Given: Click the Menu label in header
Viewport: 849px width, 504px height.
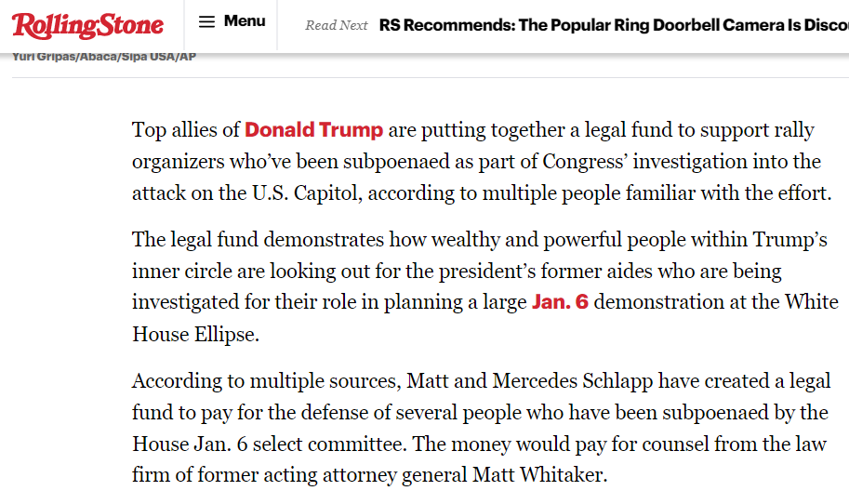Looking at the screenshot, I should pos(245,21).
